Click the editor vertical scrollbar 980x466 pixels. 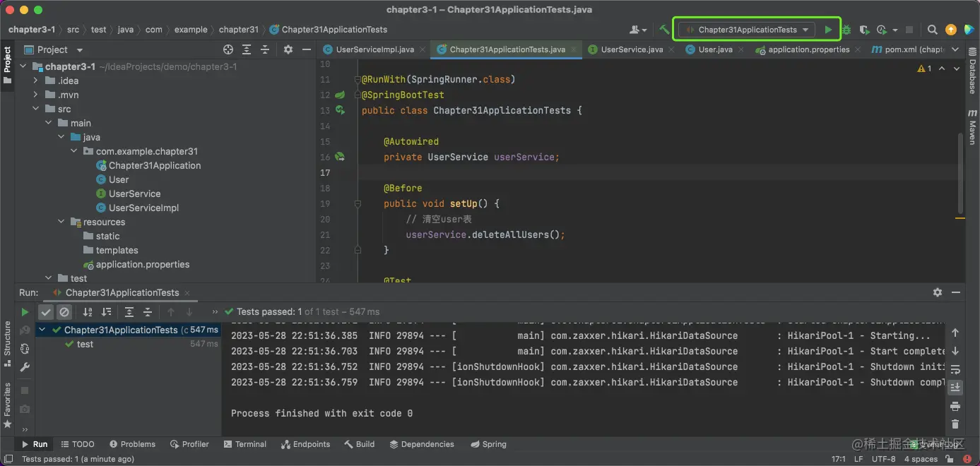(960, 173)
